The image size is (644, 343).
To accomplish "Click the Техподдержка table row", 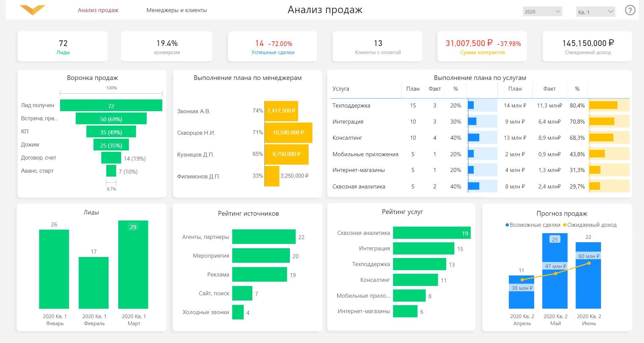I will click(480, 105).
